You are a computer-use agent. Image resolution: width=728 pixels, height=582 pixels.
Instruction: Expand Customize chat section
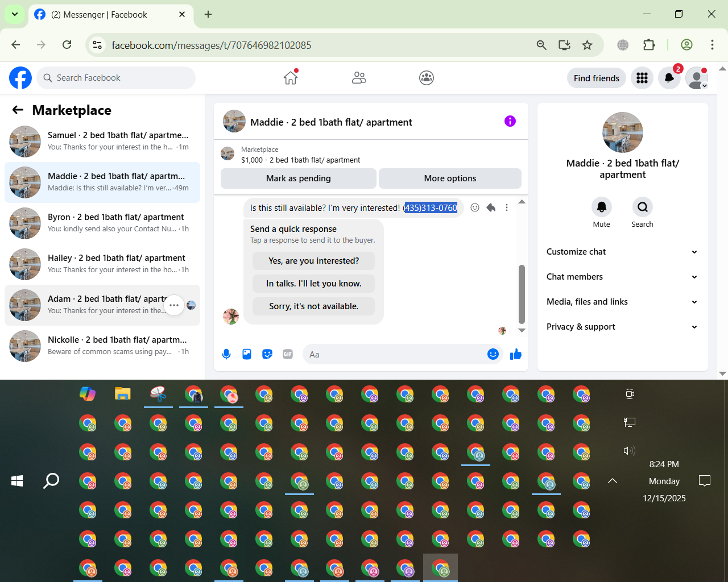point(623,252)
